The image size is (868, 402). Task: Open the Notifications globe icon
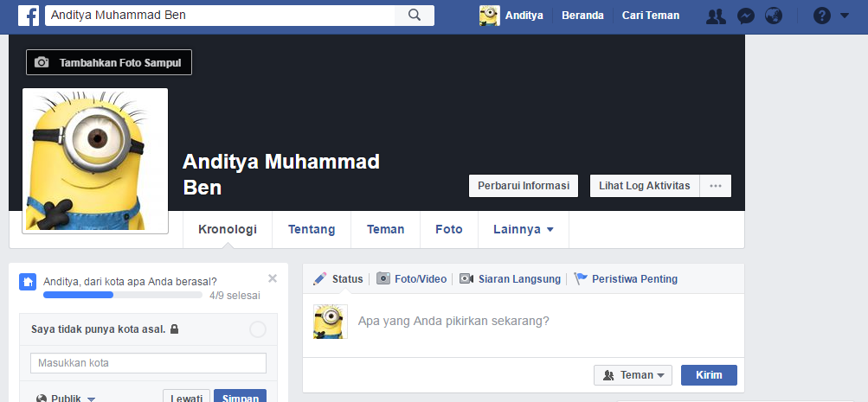click(x=774, y=16)
